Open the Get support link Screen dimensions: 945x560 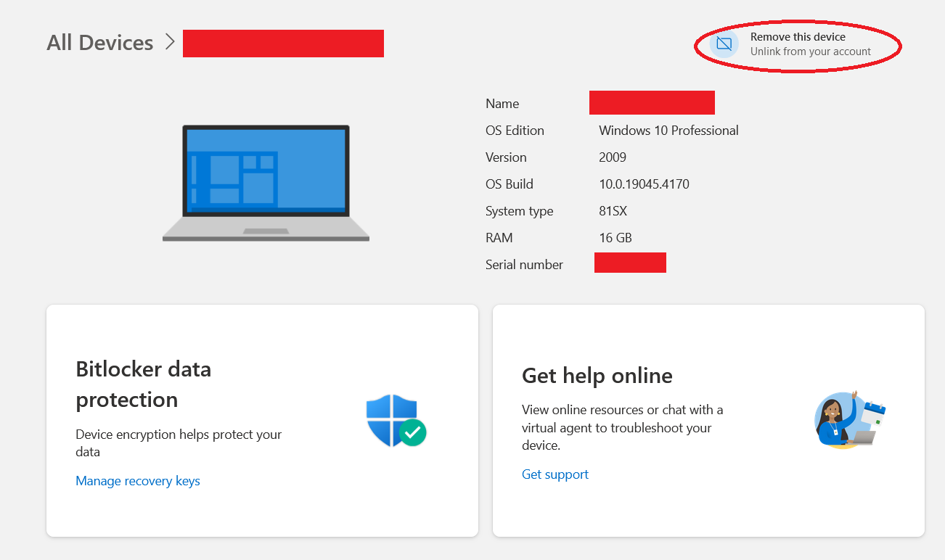pyautogui.click(x=555, y=474)
